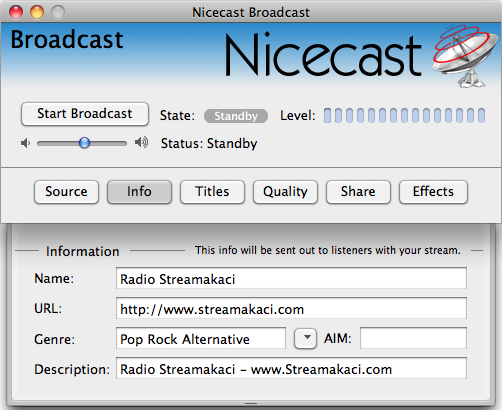Click the Standby state indicator
Screen dimensions: 502x410
[236, 116]
